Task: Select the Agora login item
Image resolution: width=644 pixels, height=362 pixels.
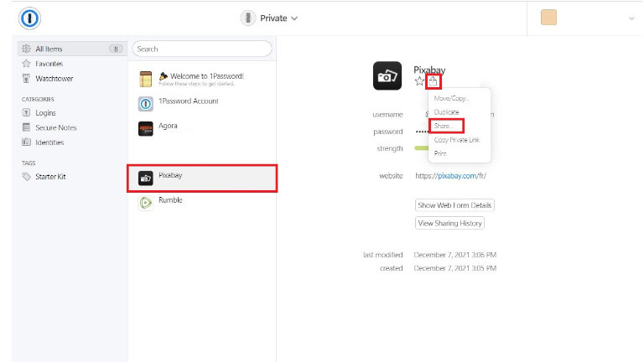Action: [x=202, y=128]
